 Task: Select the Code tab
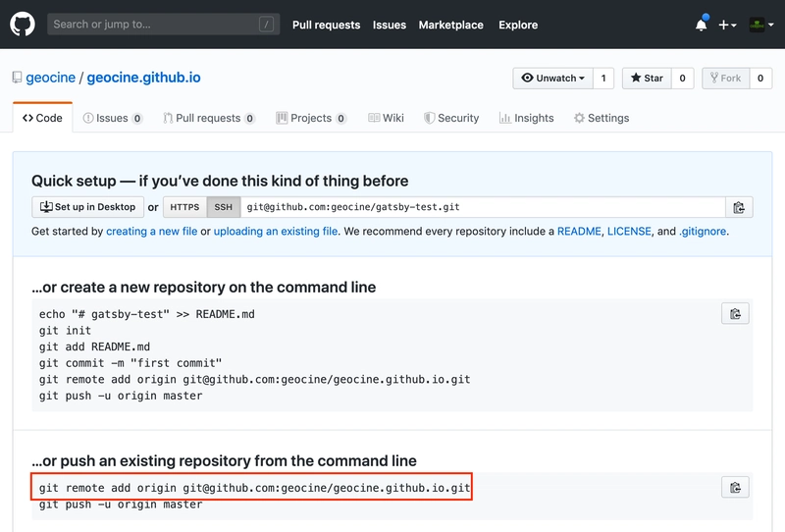[x=42, y=118]
